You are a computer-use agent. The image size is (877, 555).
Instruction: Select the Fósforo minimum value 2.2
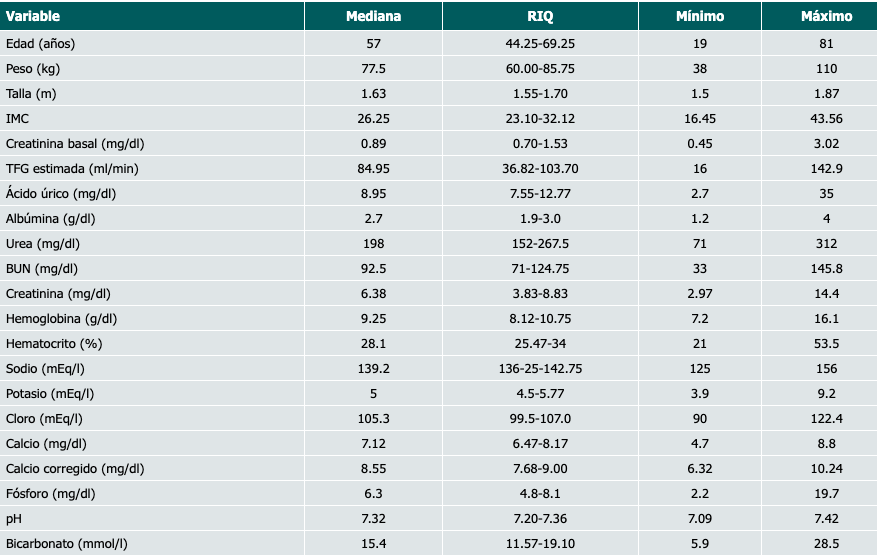point(699,493)
